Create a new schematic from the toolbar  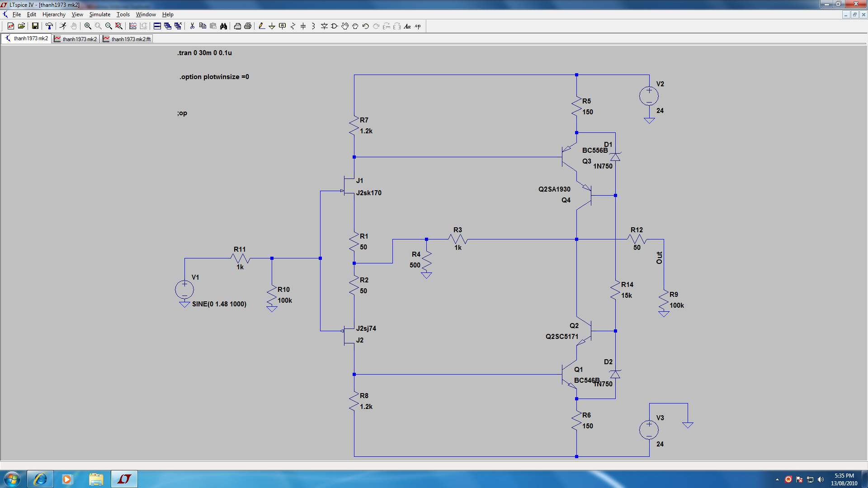coord(11,26)
